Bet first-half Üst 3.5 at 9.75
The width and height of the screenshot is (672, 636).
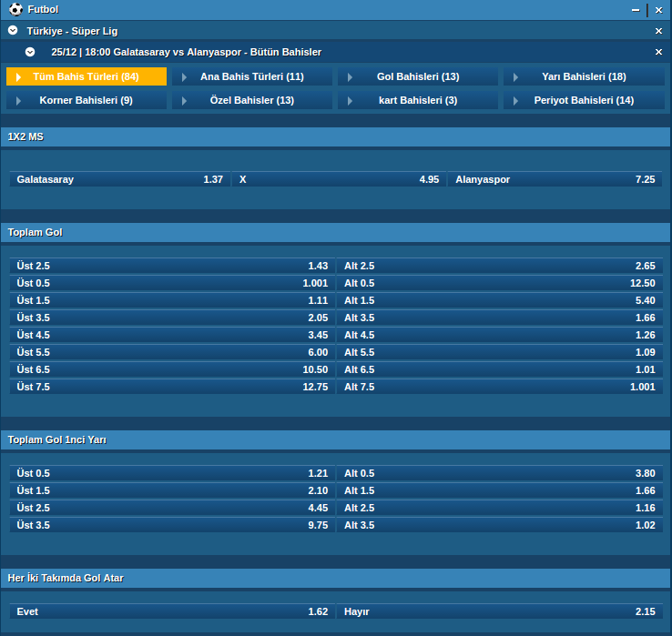[x=172, y=525]
